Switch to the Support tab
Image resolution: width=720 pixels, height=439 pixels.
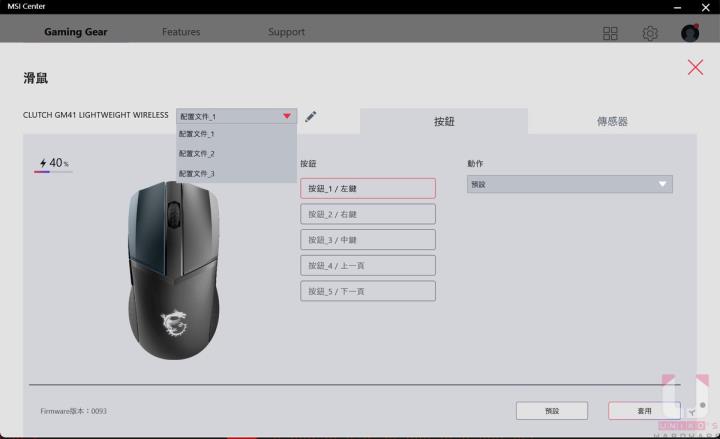point(286,32)
